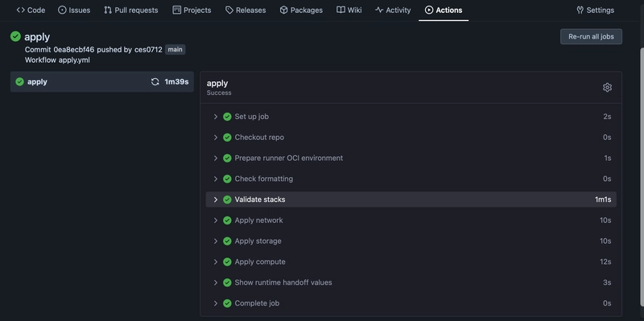The width and height of the screenshot is (644, 321).
Task: Expand the Apply compute step chevron
Action: click(x=215, y=262)
